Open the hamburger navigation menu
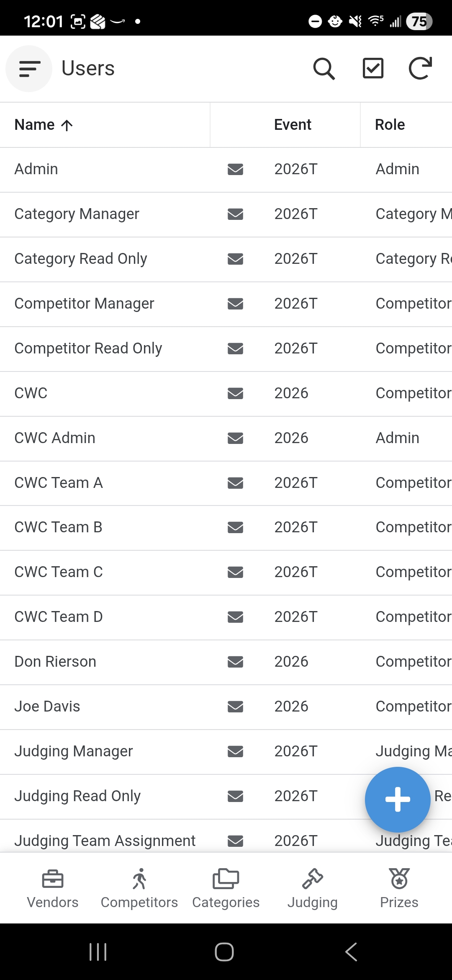 29,69
